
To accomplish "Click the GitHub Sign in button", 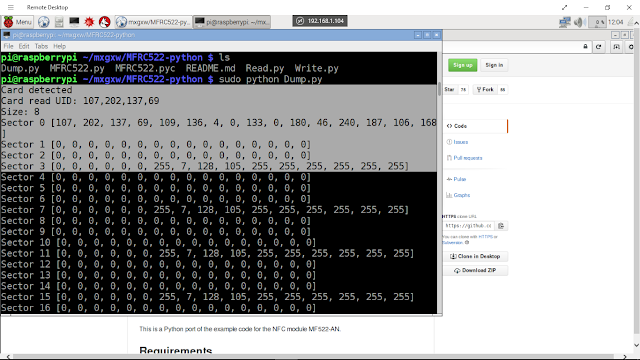I will pyautogui.click(x=494, y=65).
